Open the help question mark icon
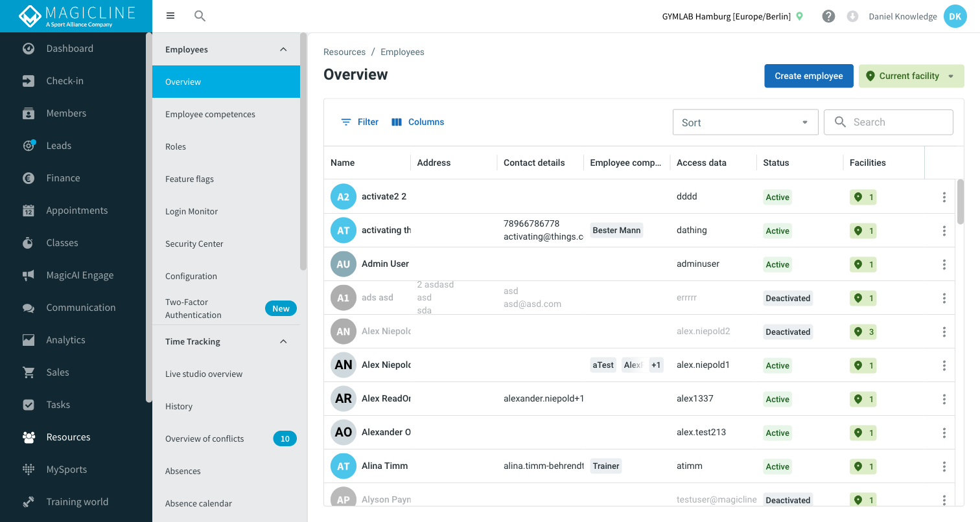This screenshot has width=980, height=522. coord(828,16)
